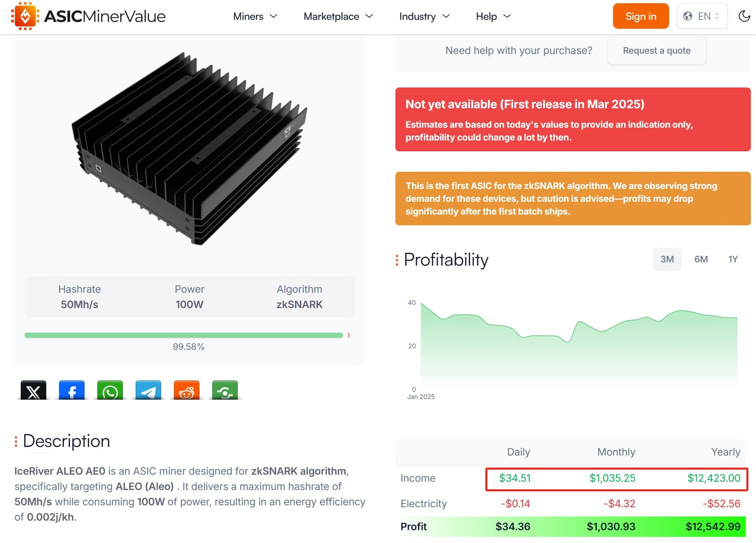Click the orange Sign in button

point(641,16)
